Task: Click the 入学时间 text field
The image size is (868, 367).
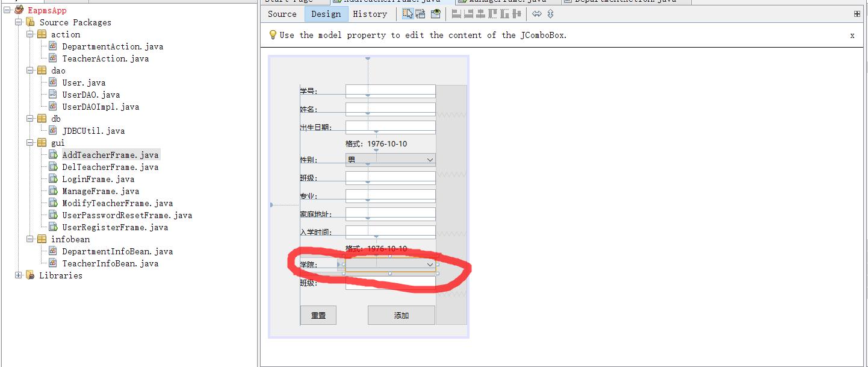Action: pyautogui.click(x=391, y=232)
